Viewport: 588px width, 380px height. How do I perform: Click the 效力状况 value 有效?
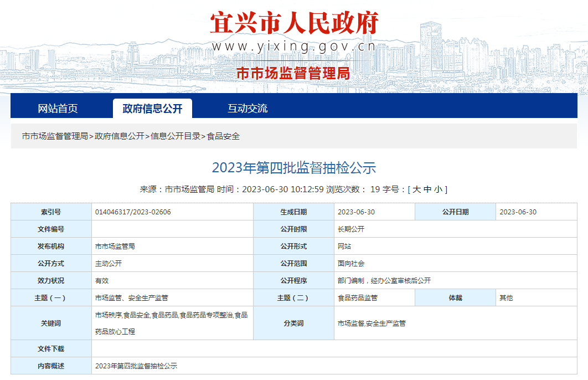click(x=102, y=281)
